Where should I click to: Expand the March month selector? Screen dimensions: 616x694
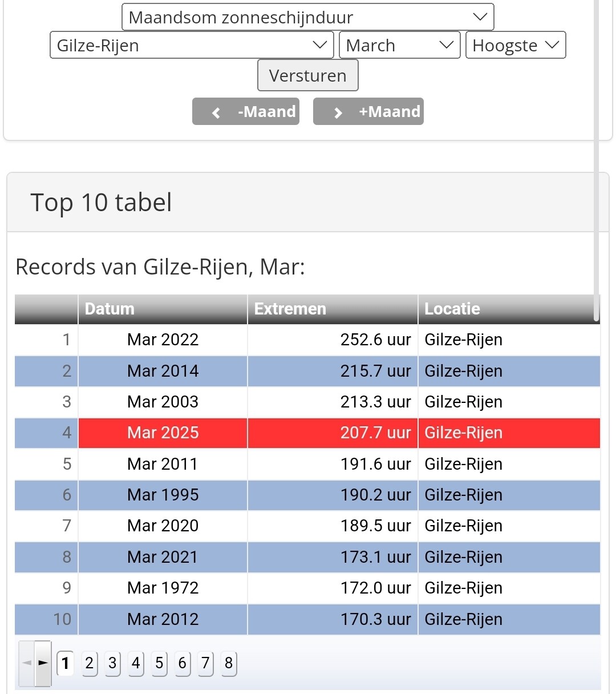(x=399, y=45)
